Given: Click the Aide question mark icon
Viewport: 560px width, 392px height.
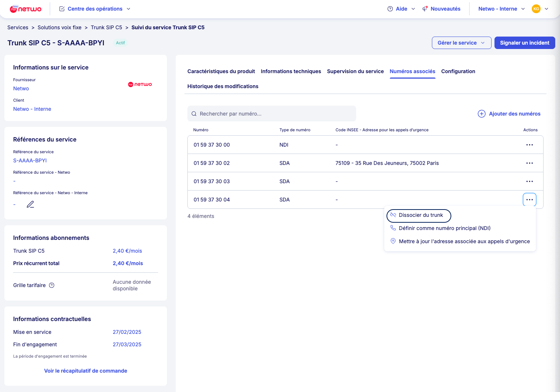Looking at the screenshot, I should click(390, 9).
